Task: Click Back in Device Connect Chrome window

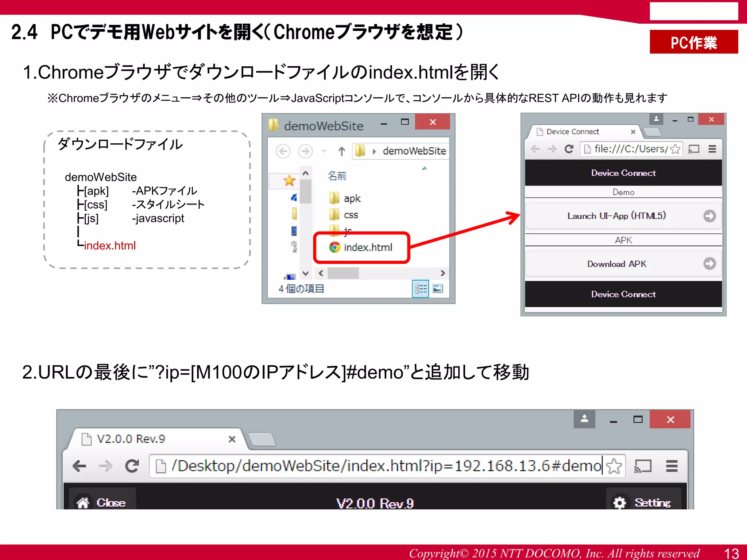Action: (535, 149)
